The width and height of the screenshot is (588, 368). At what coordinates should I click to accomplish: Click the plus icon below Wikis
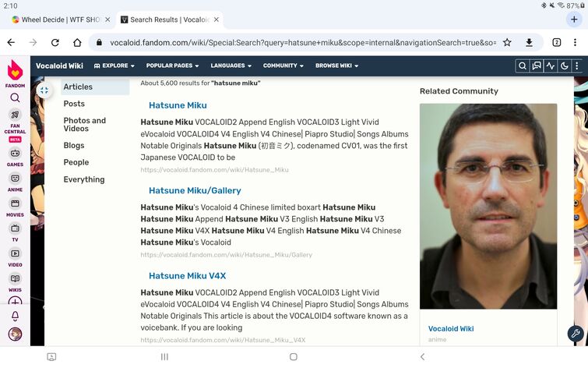[x=15, y=301]
